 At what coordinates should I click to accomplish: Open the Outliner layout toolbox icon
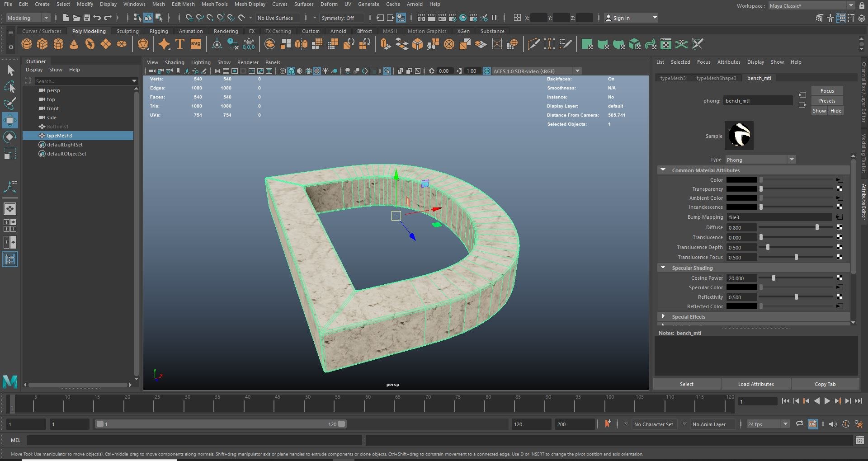point(10,259)
